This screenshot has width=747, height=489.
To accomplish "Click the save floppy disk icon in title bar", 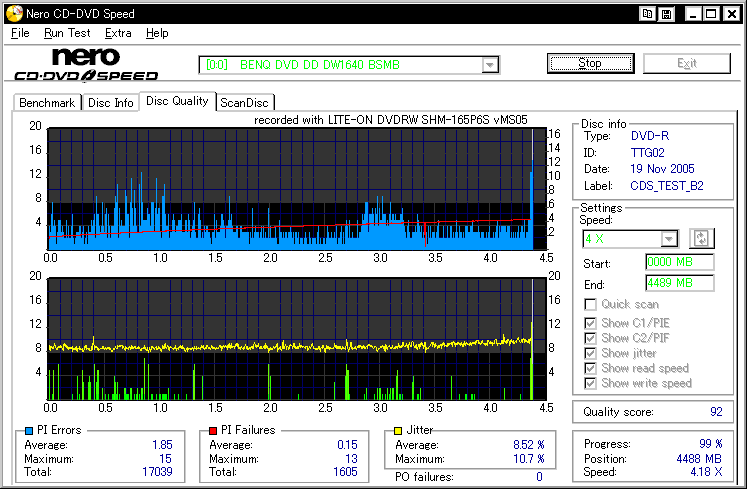I will [666, 14].
